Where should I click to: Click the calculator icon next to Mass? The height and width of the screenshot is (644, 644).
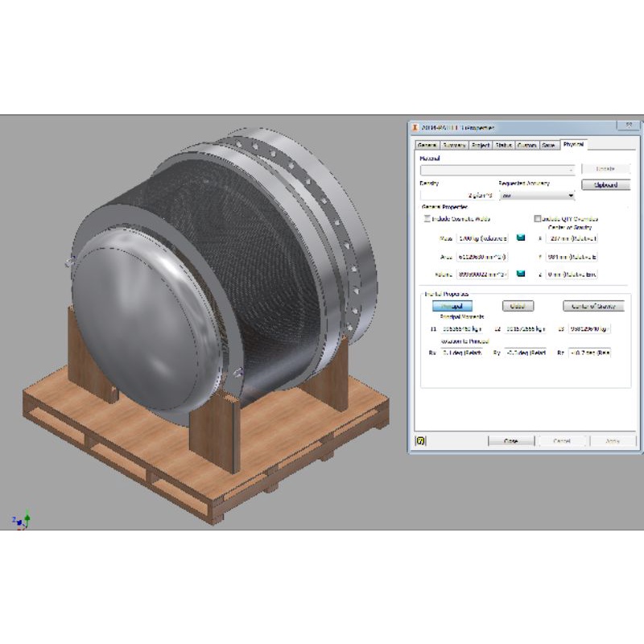520,238
